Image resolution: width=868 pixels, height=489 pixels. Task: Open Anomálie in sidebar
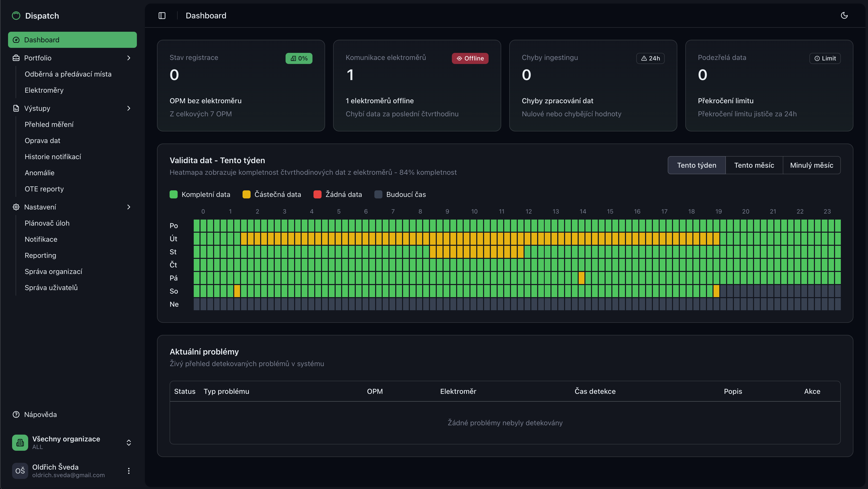[40, 173]
